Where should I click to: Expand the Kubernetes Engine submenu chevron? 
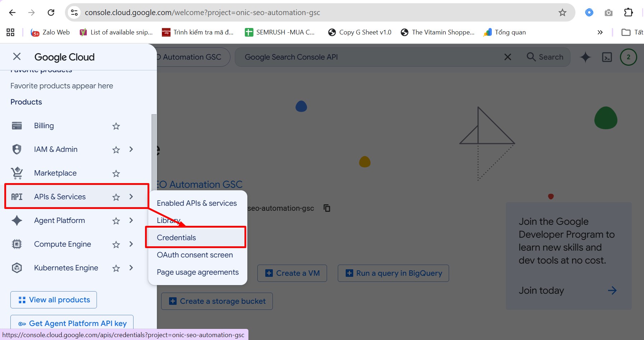[x=131, y=268]
